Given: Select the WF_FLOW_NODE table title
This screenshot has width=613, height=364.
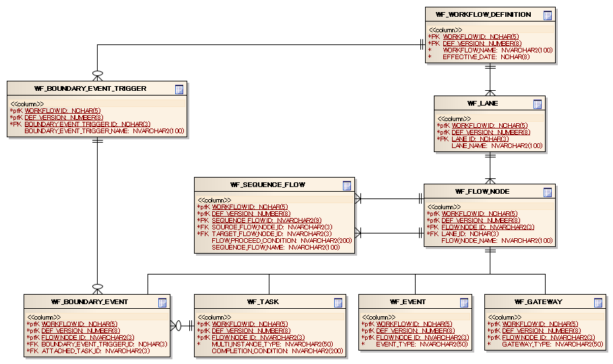Looking at the screenshot, I should [x=482, y=191].
